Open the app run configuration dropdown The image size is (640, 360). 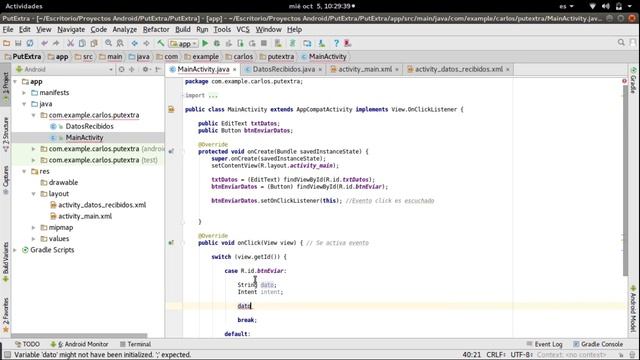pos(184,43)
